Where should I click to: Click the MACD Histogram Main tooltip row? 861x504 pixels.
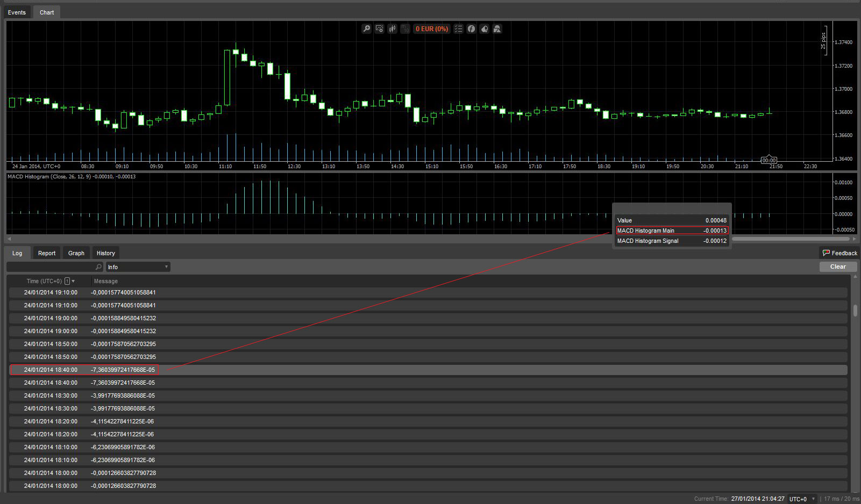672,231
